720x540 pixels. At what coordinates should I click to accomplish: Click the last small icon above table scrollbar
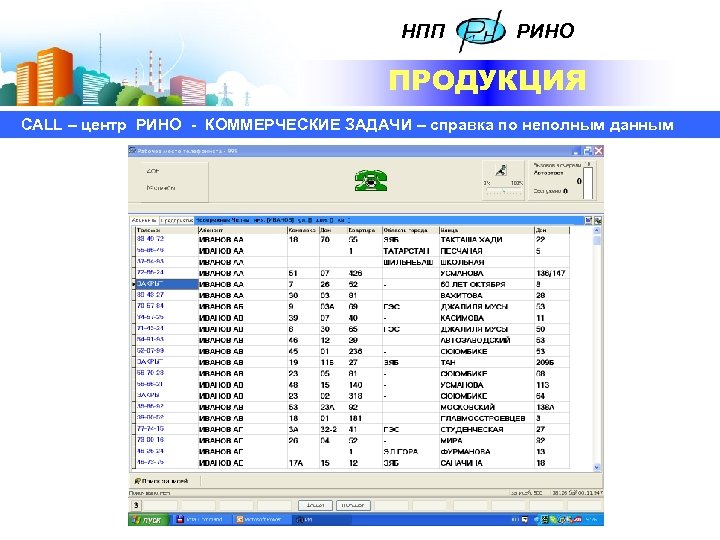pyautogui.click(x=598, y=220)
